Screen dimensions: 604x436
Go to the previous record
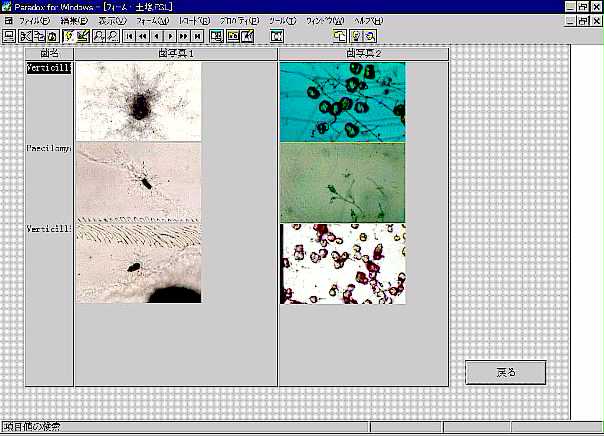156,36
